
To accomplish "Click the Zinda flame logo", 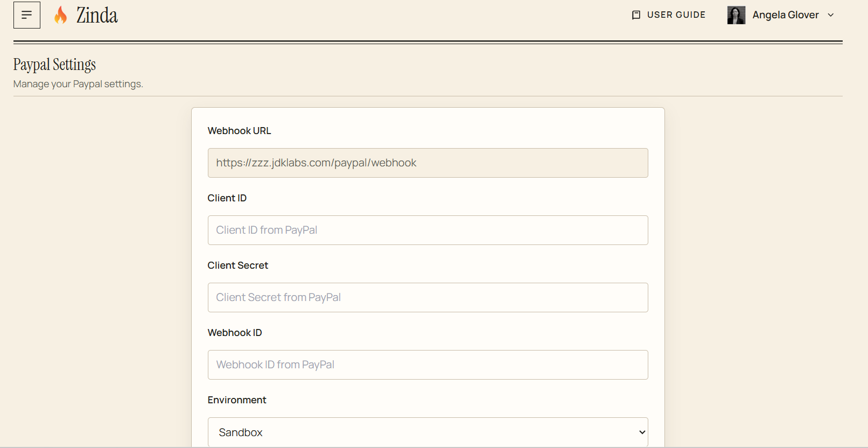I will pos(61,15).
